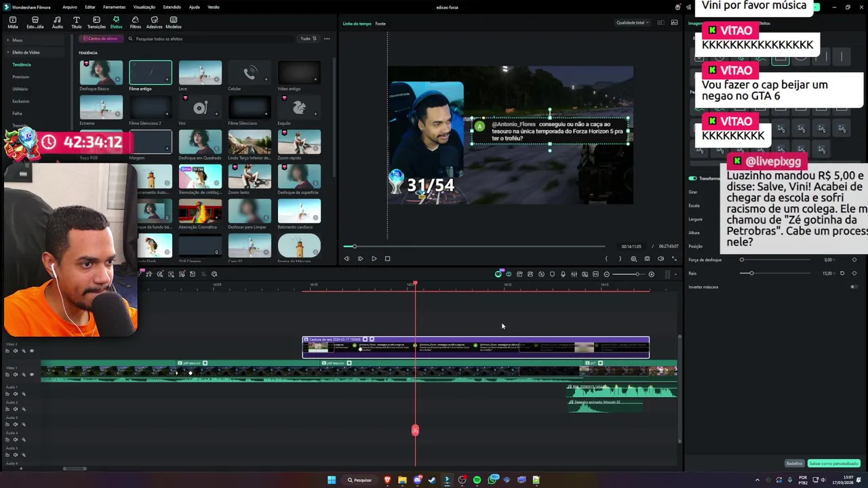Viewport: 868px width, 488px height.
Task: Select the Exclusivo effects category
Action: pos(21,101)
